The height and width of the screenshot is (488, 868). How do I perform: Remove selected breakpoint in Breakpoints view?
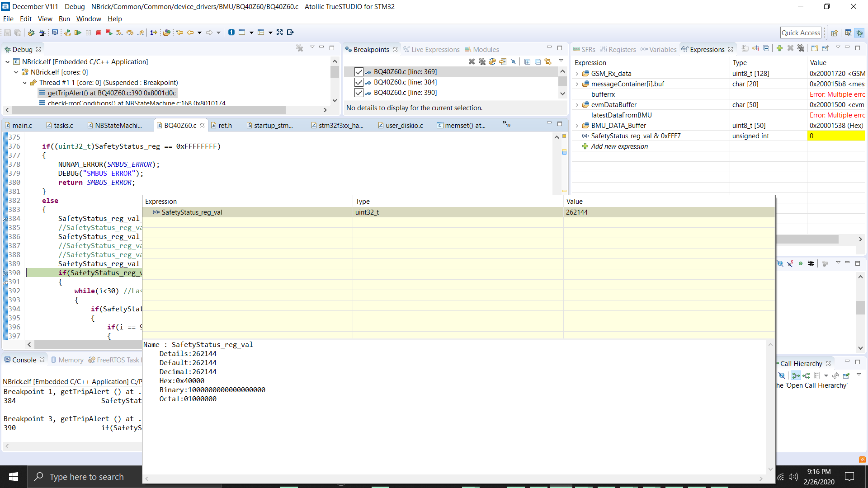[x=472, y=61]
